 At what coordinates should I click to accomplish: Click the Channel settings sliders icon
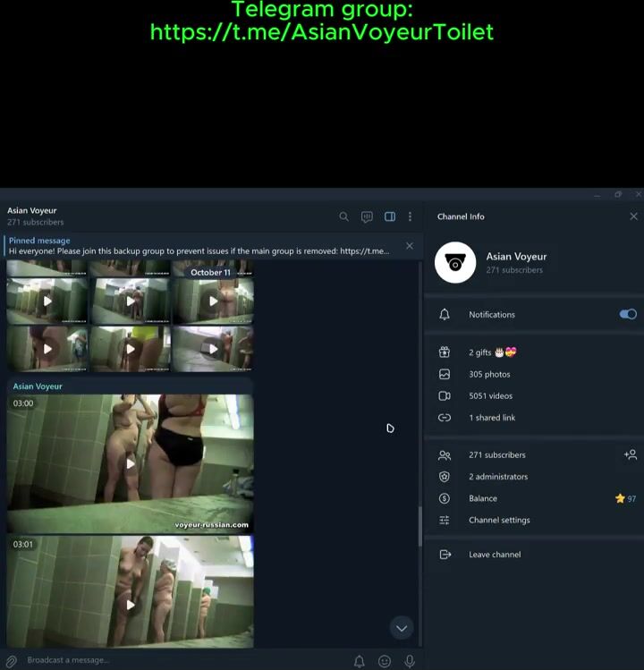pos(445,520)
